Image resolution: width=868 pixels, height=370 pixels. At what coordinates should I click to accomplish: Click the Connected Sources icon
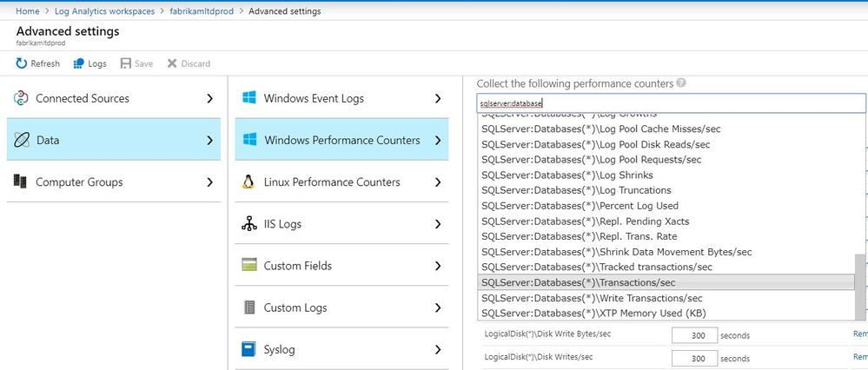click(x=21, y=98)
